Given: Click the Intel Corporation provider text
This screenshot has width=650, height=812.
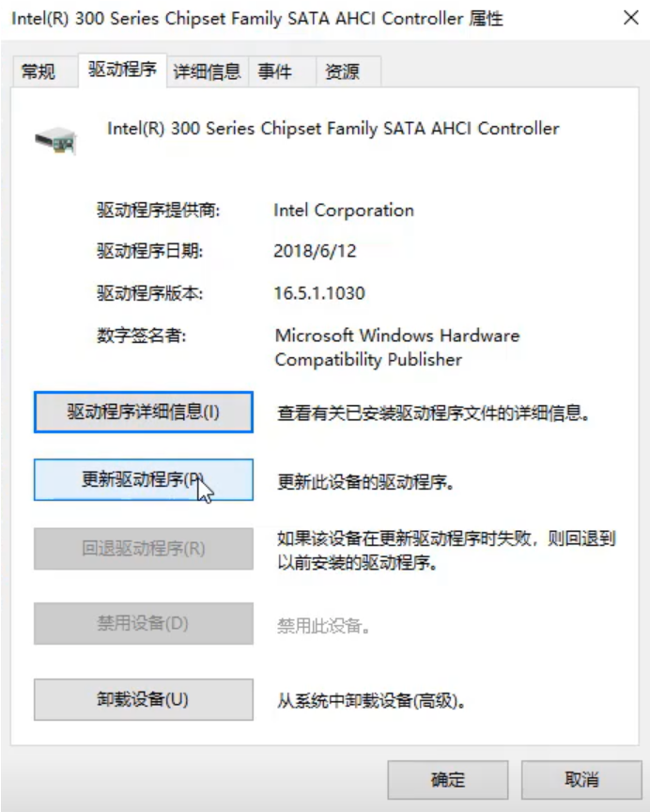Looking at the screenshot, I should (344, 210).
